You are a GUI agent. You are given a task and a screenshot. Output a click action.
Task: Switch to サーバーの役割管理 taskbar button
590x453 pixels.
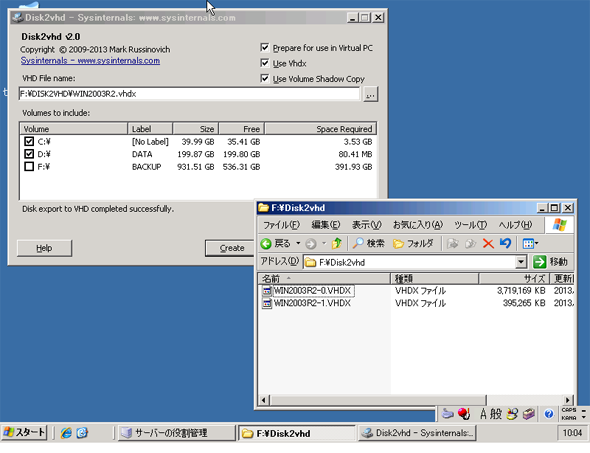pos(176,433)
